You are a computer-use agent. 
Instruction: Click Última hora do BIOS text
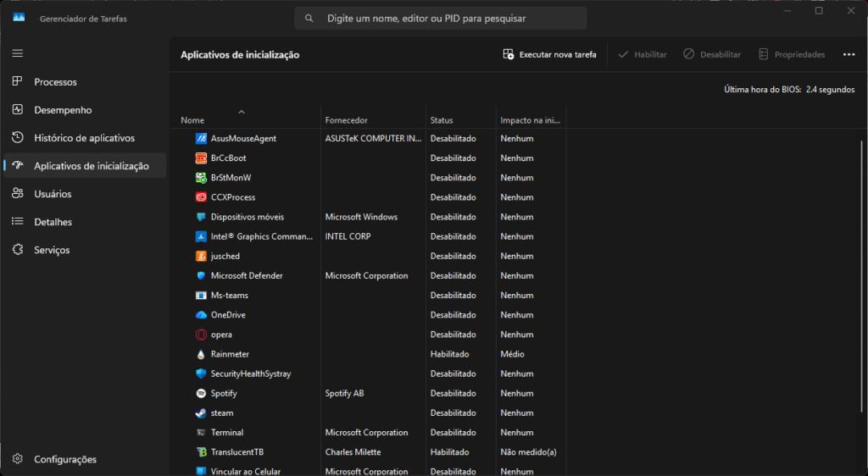(x=789, y=90)
